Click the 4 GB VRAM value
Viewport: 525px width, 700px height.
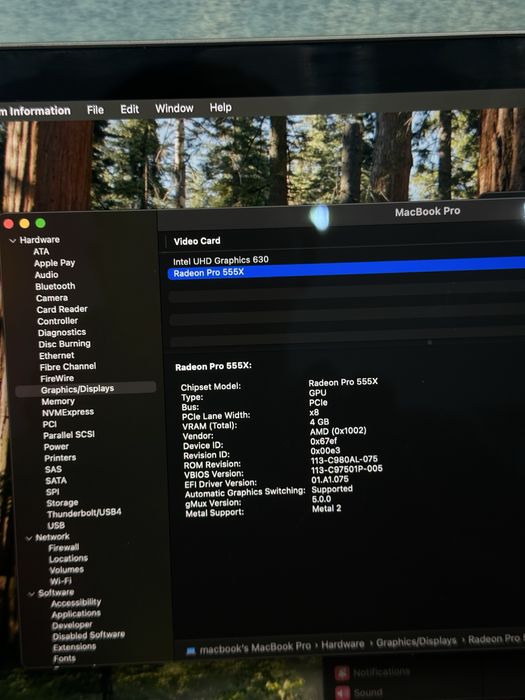click(319, 422)
